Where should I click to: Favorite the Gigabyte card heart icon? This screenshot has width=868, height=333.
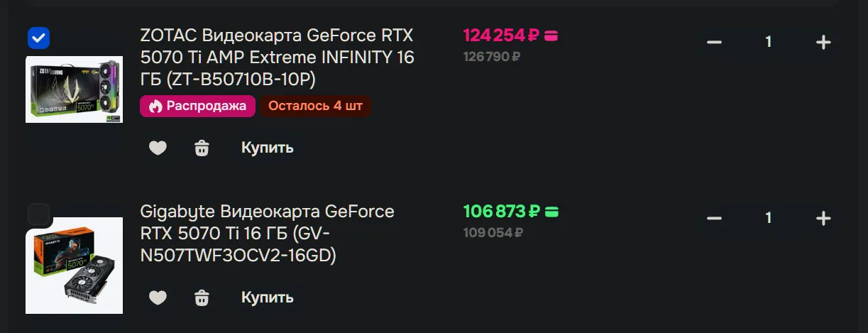pyautogui.click(x=158, y=297)
